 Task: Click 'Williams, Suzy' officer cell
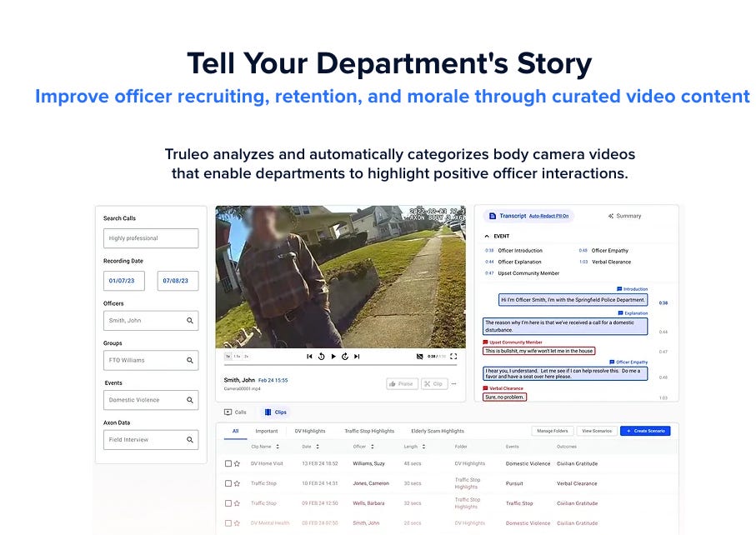click(x=369, y=463)
